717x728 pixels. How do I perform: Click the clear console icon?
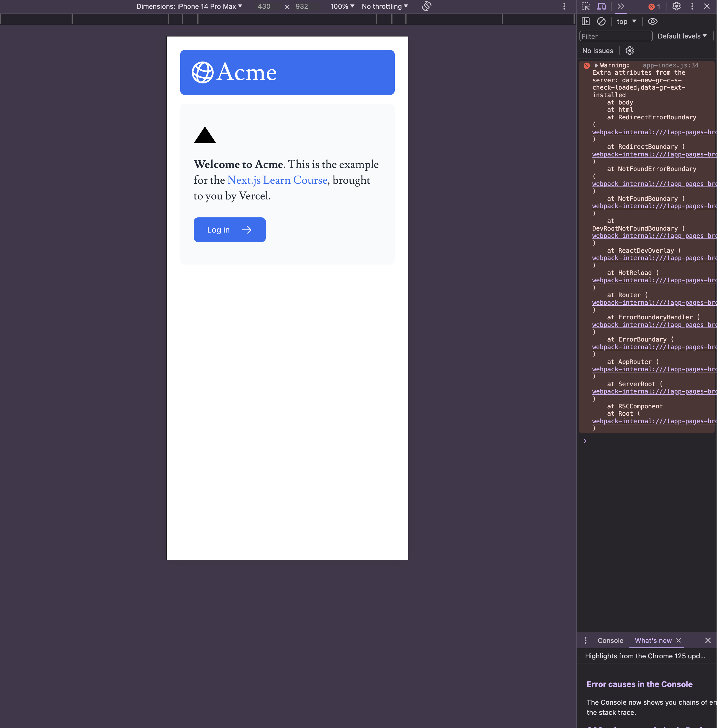click(601, 21)
